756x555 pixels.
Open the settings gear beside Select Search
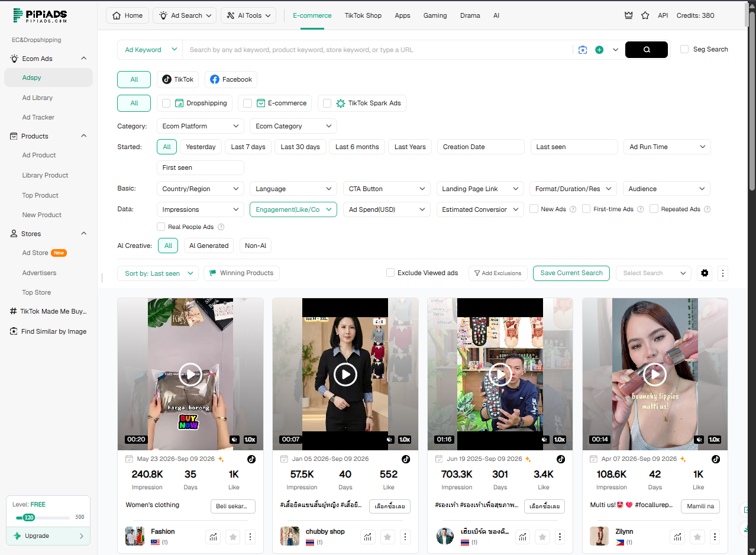(x=705, y=273)
